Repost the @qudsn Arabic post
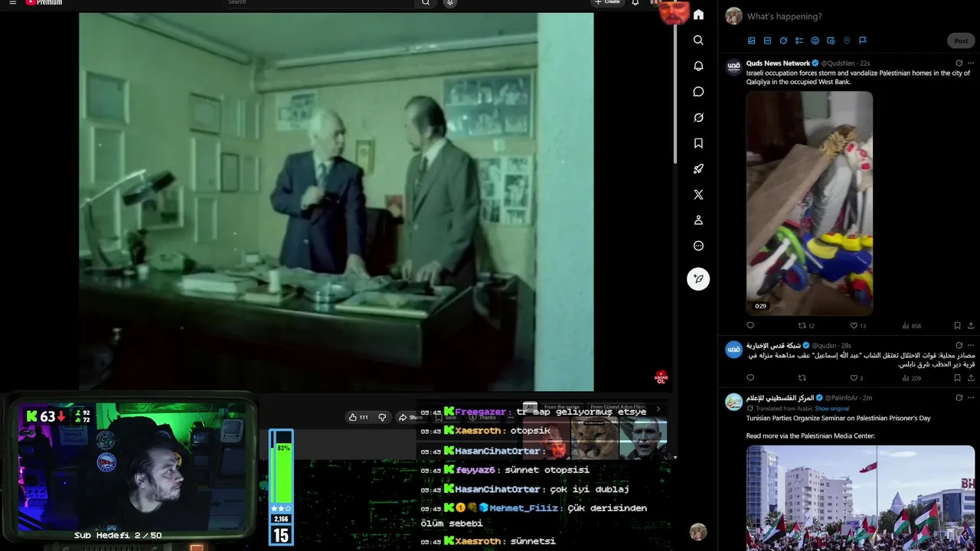Viewport: 980px width, 551px height. pyautogui.click(x=802, y=378)
